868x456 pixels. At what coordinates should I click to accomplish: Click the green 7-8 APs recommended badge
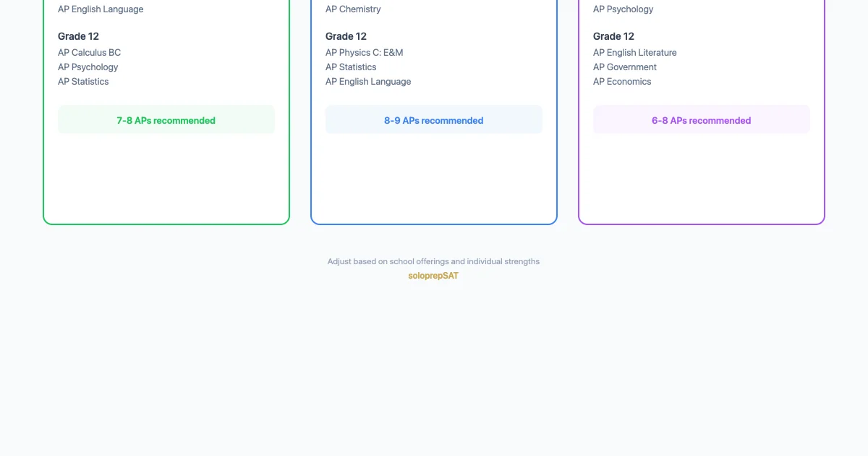[x=166, y=120]
